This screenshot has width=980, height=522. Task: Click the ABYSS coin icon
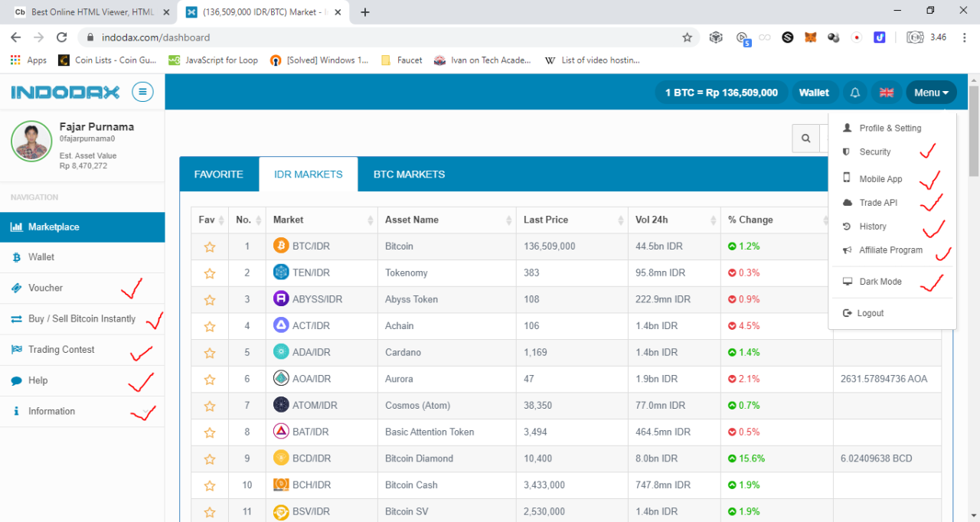(281, 299)
